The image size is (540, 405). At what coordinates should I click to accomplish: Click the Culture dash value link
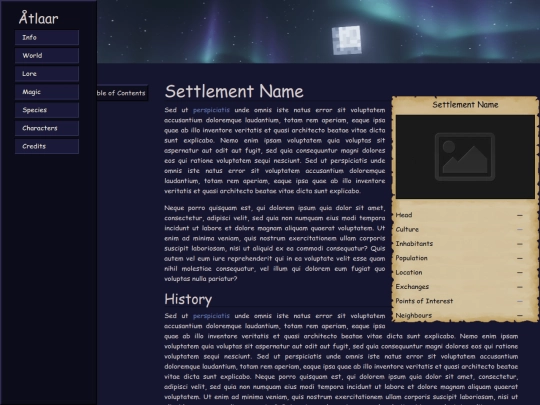520,230
